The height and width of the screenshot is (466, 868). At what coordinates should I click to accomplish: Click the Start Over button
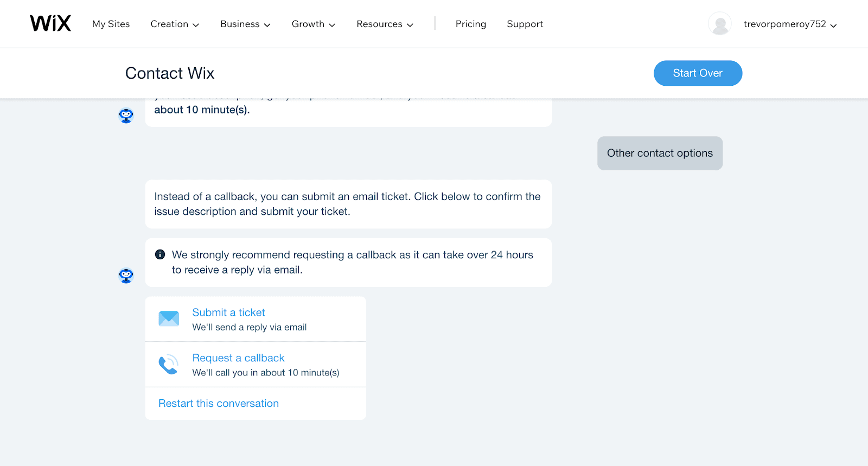click(x=698, y=73)
